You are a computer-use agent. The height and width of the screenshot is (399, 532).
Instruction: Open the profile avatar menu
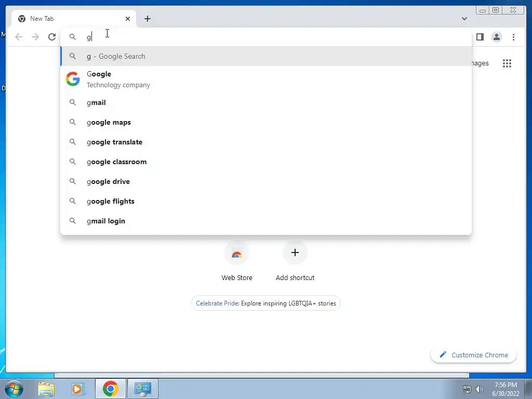[x=496, y=37]
